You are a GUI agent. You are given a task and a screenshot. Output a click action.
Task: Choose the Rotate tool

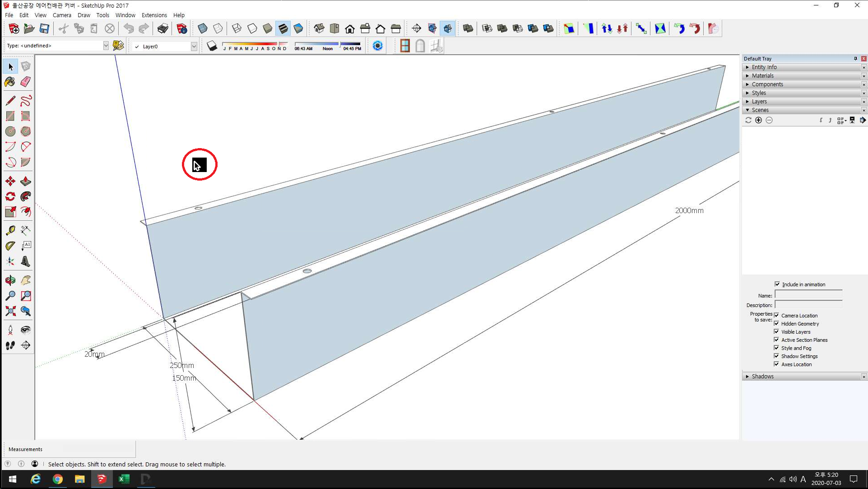point(10,196)
